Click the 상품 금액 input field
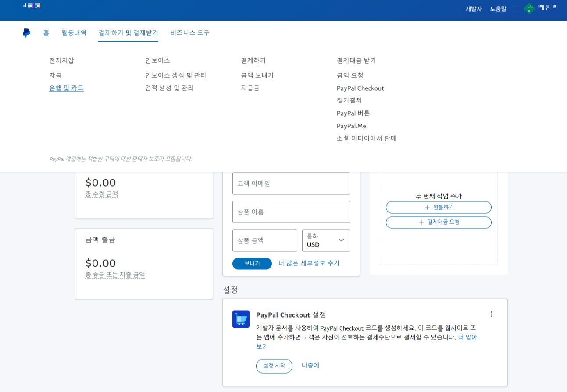This screenshot has height=392, width=567. 265,240
